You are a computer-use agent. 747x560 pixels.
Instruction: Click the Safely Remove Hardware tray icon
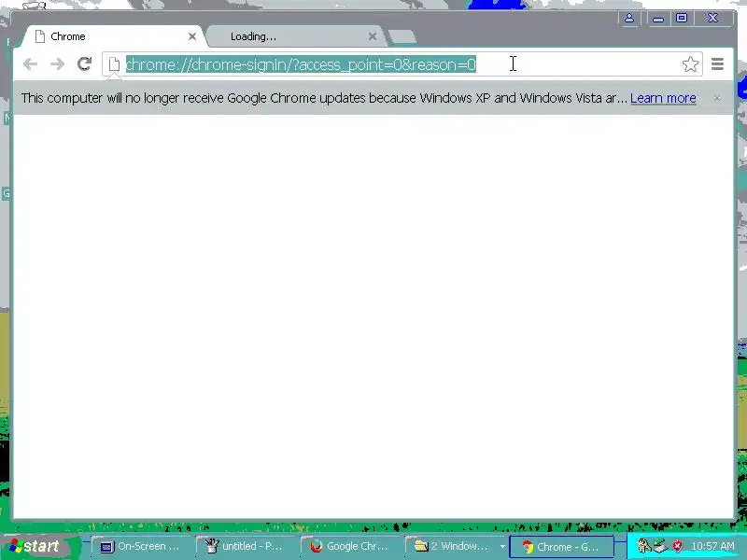tap(661, 546)
